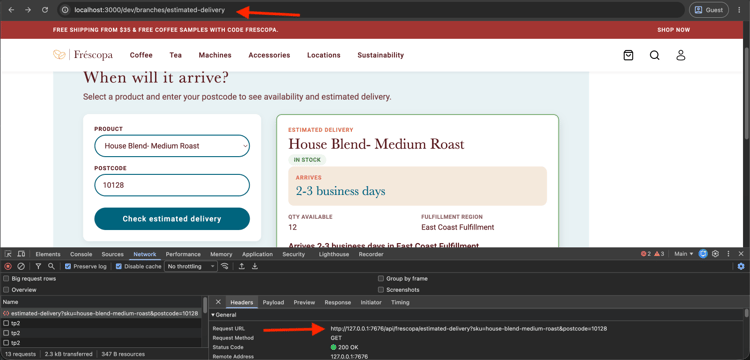Click the browser forward arrow
The image size is (750, 360).
coord(28,10)
